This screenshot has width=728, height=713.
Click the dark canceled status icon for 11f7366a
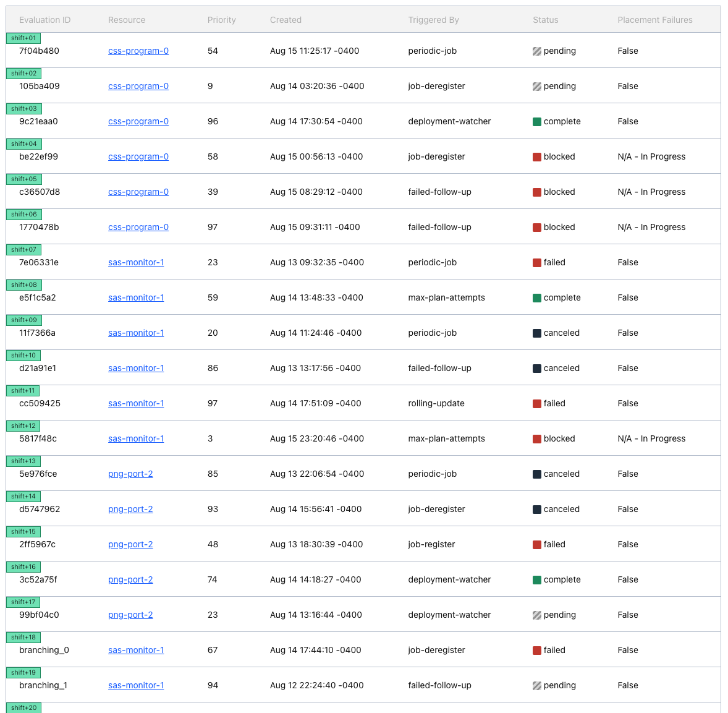(536, 333)
